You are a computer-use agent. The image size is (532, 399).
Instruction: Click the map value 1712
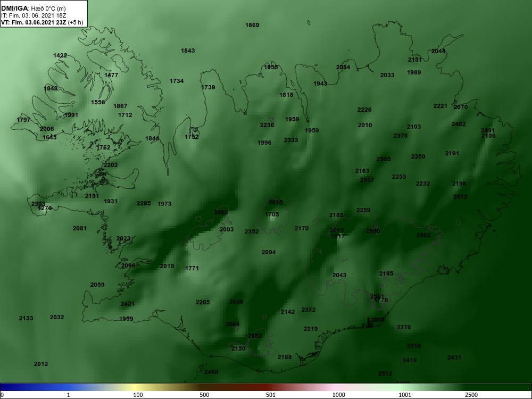(x=125, y=115)
